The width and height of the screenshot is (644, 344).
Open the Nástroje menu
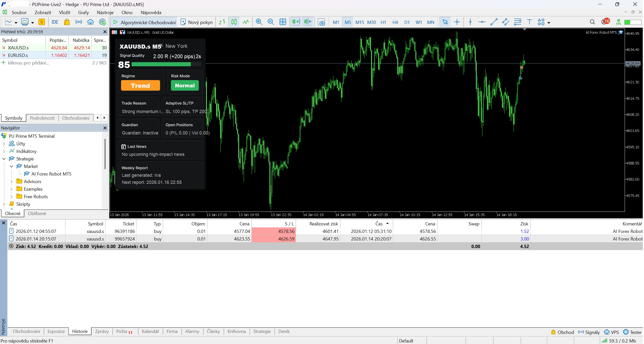coord(105,12)
